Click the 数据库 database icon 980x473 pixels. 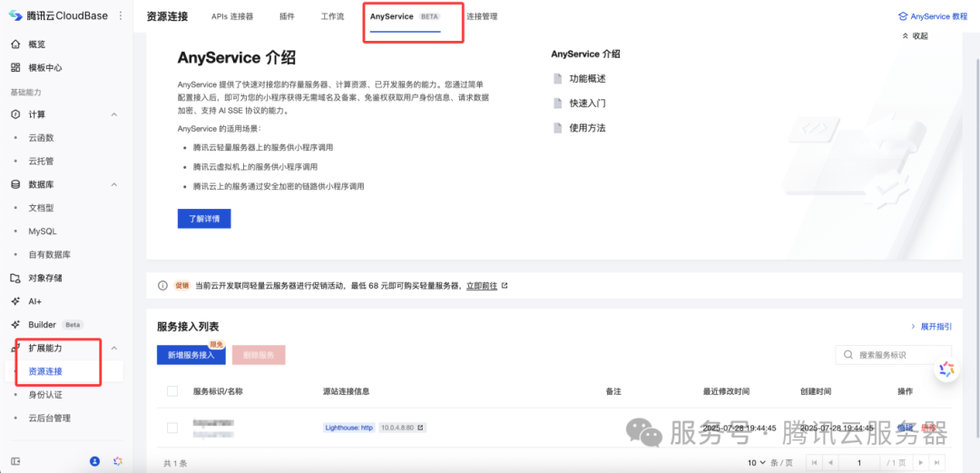(x=15, y=184)
